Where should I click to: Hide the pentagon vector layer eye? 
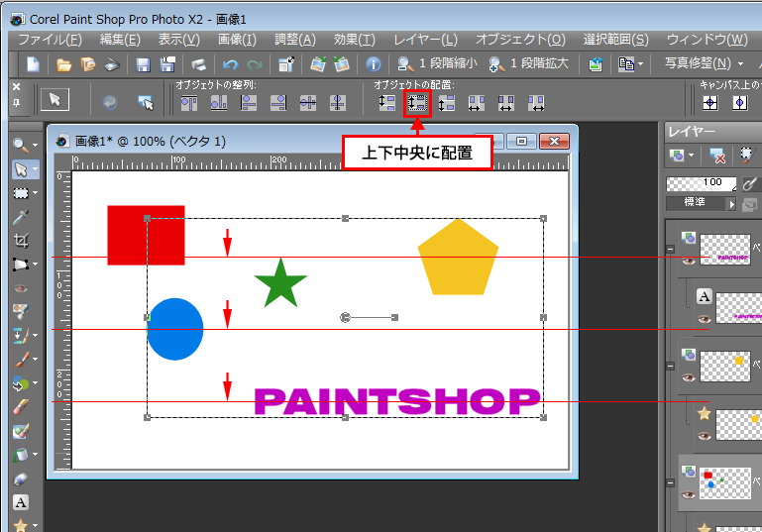(688, 377)
